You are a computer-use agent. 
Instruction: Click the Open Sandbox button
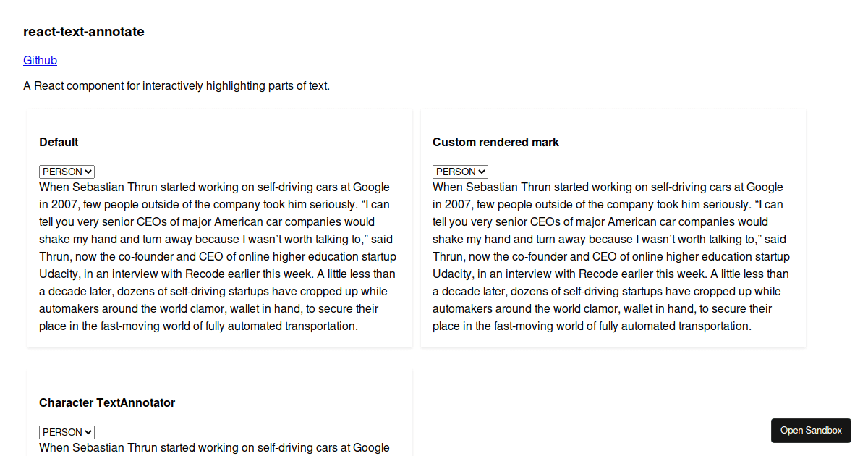[811, 431]
